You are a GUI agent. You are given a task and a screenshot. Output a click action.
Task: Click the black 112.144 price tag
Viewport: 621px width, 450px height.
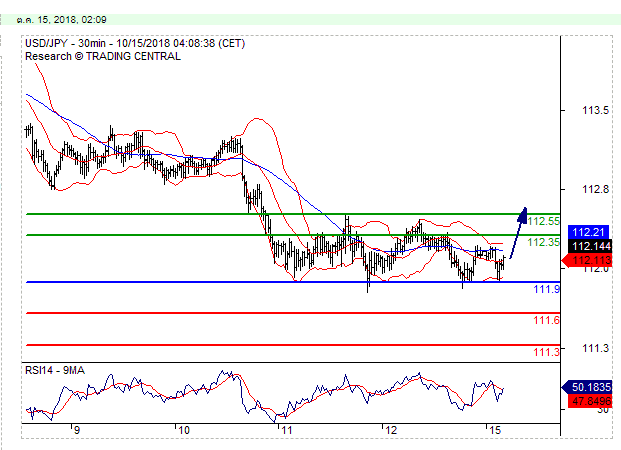tap(589, 246)
